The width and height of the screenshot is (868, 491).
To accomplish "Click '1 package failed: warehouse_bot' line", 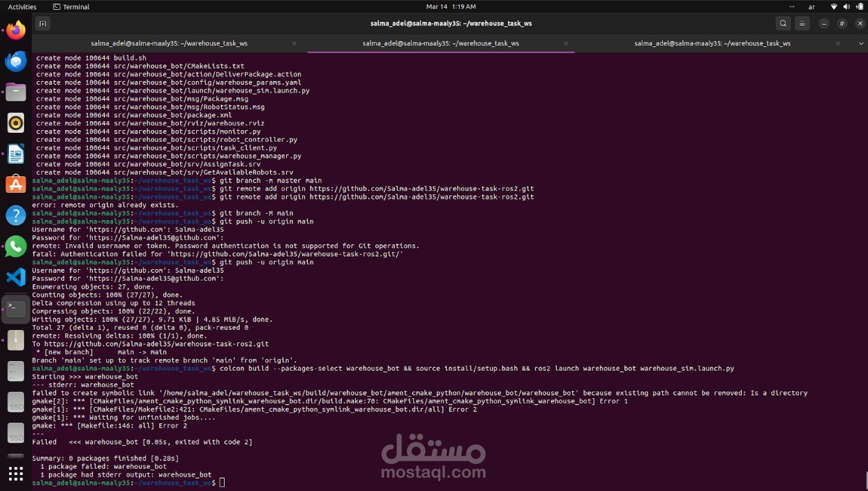I will pos(103,466).
